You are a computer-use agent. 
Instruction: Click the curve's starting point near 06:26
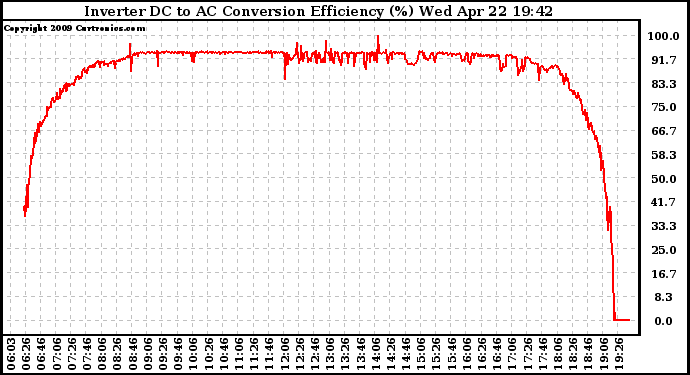click(25, 211)
